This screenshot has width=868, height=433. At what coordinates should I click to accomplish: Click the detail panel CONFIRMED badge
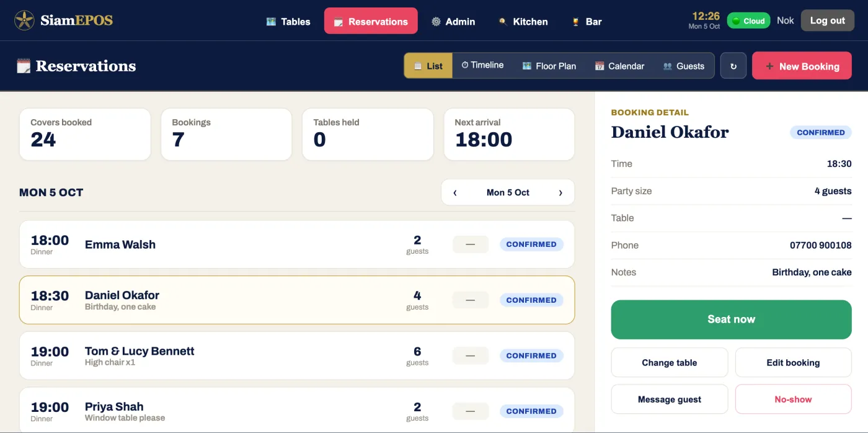[x=820, y=132]
